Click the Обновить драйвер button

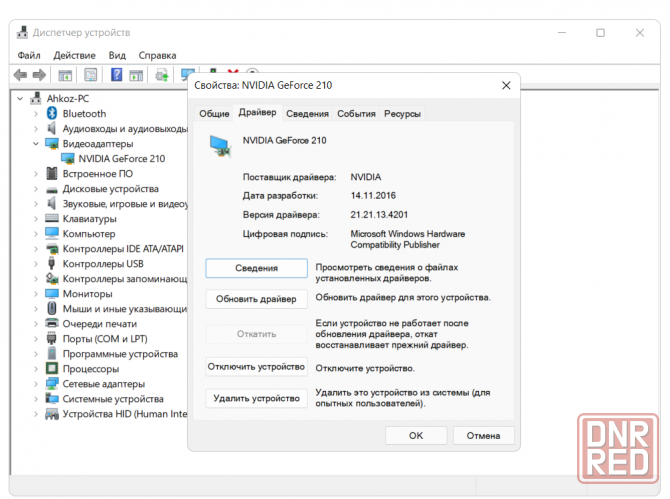(x=256, y=299)
